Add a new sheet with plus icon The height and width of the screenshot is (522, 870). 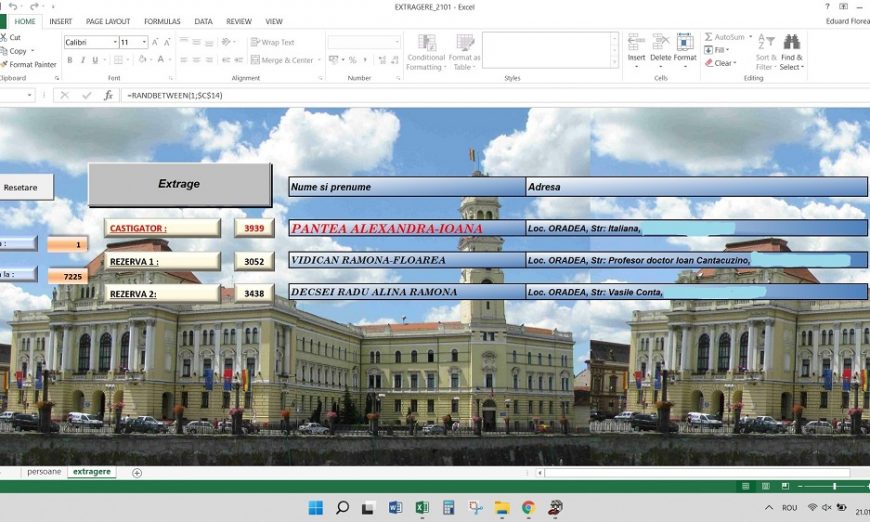[137, 472]
